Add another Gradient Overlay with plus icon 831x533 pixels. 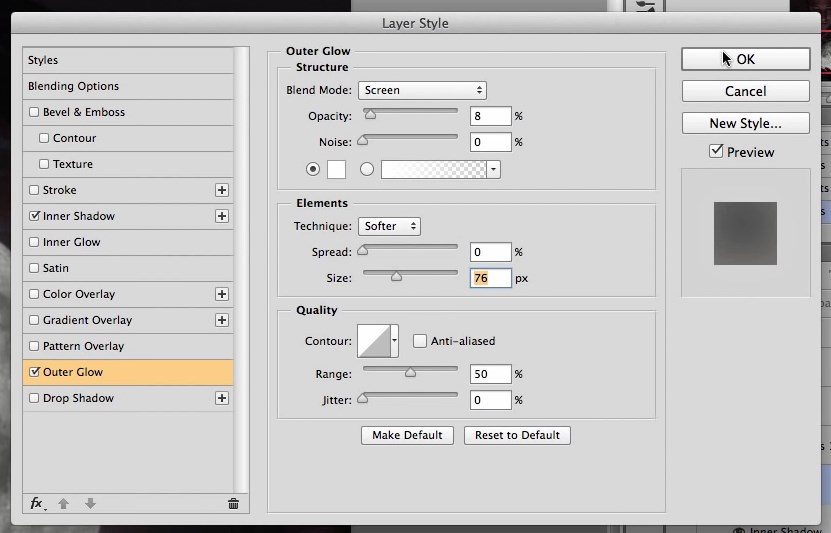(222, 320)
